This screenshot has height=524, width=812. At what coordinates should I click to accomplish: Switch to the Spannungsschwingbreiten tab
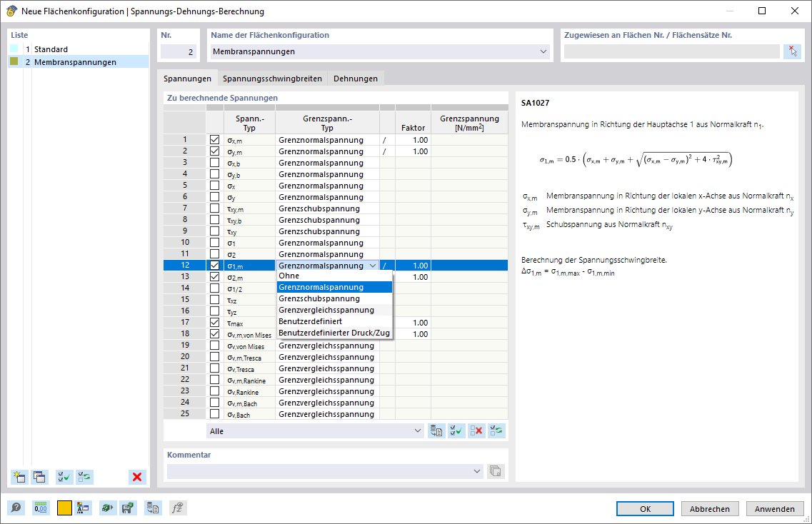tap(272, 79)
